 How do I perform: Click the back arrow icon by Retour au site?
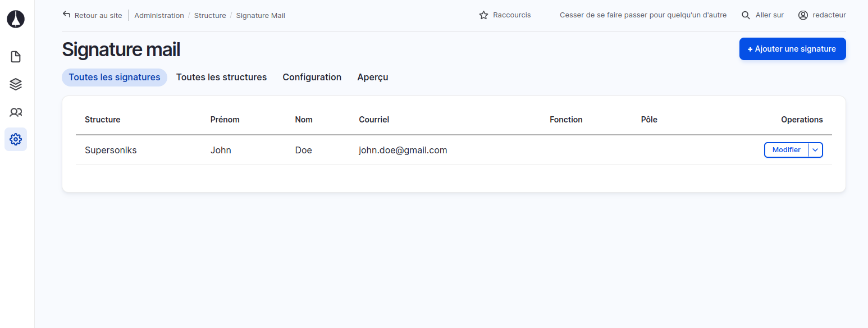click(67, 15)
